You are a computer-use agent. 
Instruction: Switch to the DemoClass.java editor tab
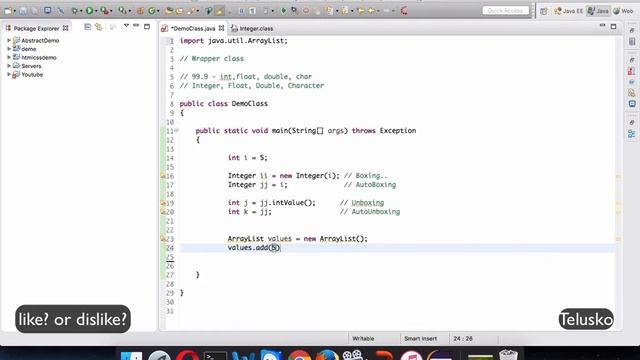click(193, 29)
